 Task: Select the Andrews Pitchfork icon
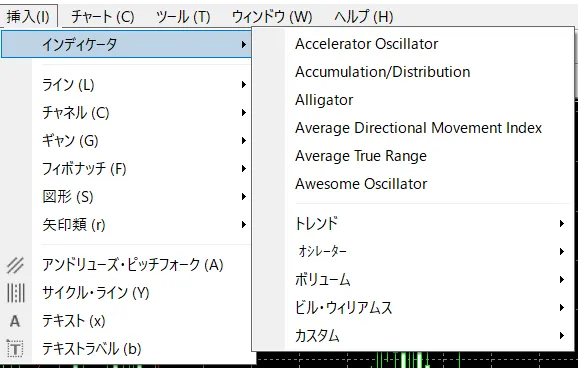15,265
